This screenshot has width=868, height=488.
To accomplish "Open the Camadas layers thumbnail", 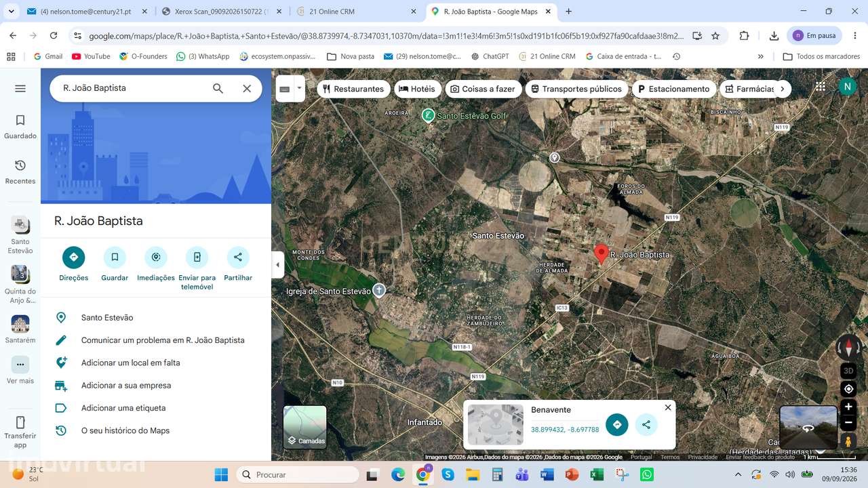I will [x=305, y=427].
